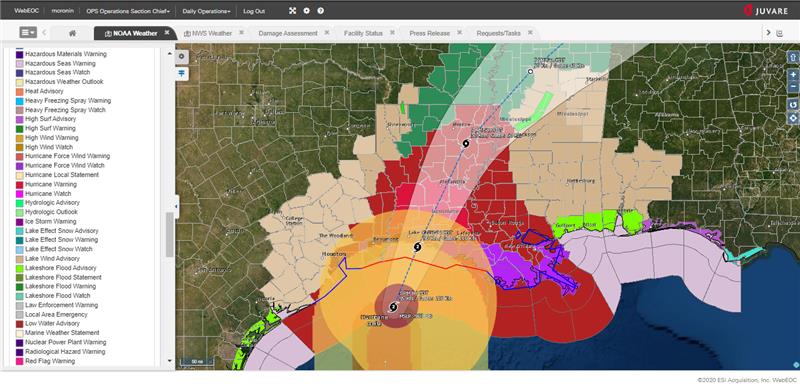Viewport: 800px width, 386px height.
Task: Expand the Daily Operations menu
Action: pos(207,11)
